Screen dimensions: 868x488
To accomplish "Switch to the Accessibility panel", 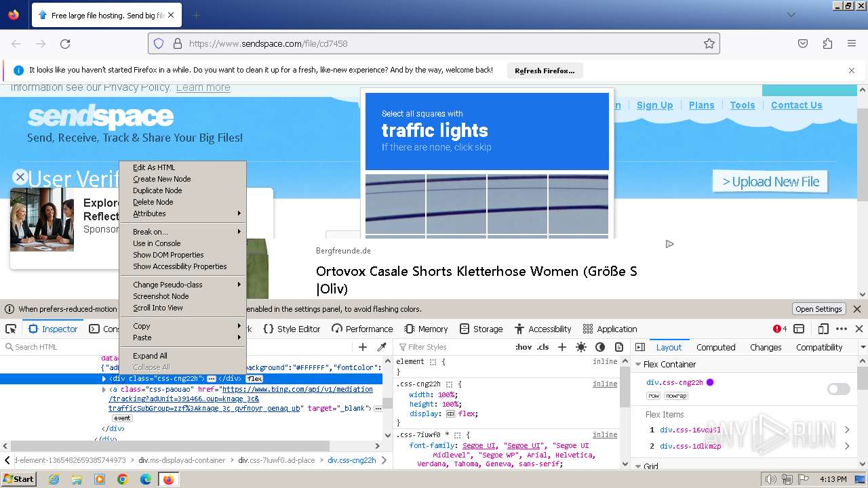I will coord(542,329).
